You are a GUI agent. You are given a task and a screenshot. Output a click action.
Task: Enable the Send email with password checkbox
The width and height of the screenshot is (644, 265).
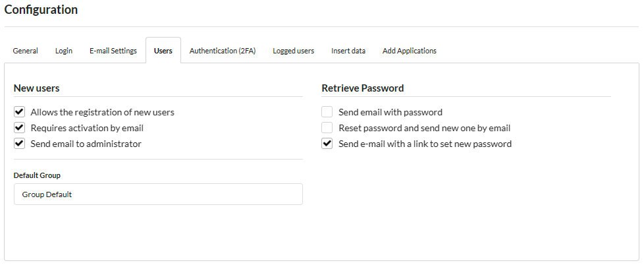coord(327,112)
